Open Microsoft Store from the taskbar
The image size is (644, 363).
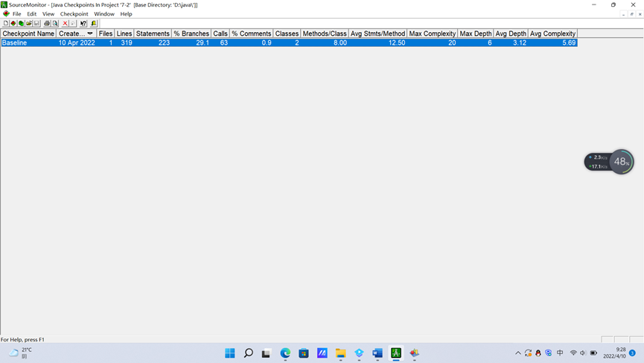pos(304,353)
